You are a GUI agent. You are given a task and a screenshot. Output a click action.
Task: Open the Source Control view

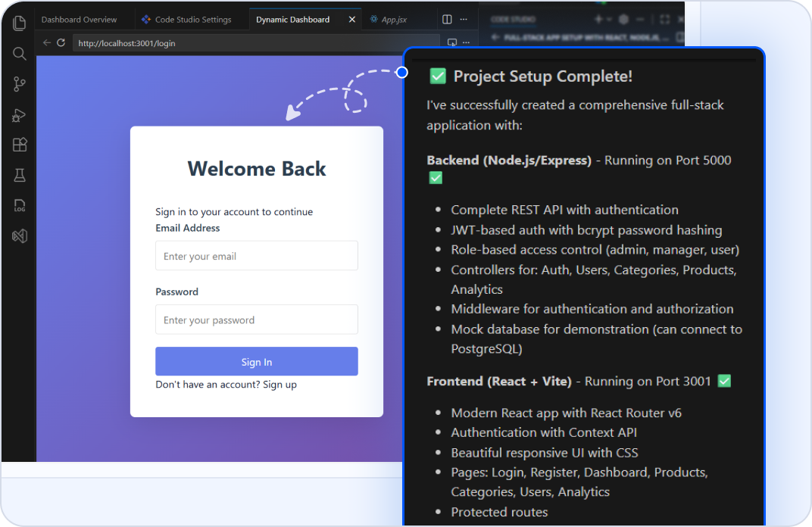point(20,84)
